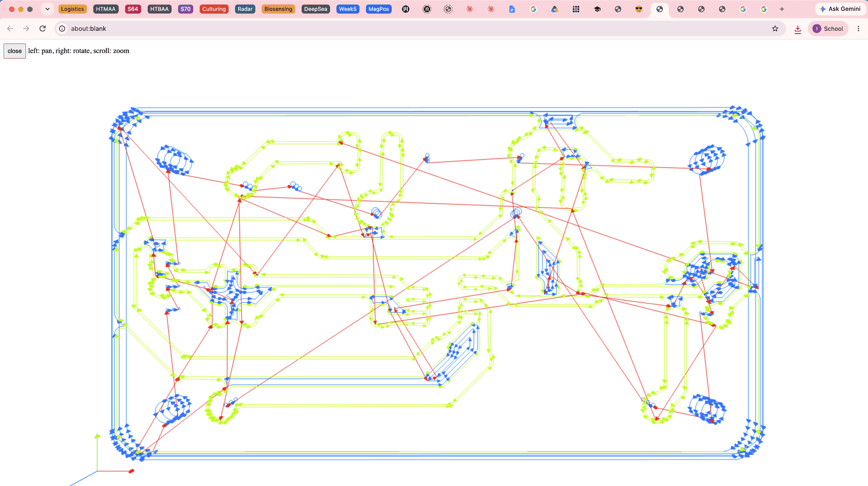868x486 pixels.
Task: View site information icon in address bar
Action: 62,29
